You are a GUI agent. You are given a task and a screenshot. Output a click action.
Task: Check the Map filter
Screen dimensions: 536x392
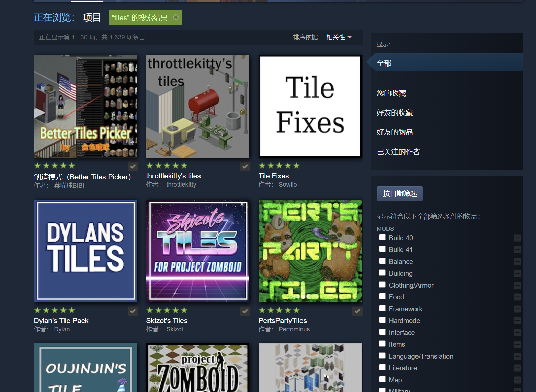[x=382, y=379]
